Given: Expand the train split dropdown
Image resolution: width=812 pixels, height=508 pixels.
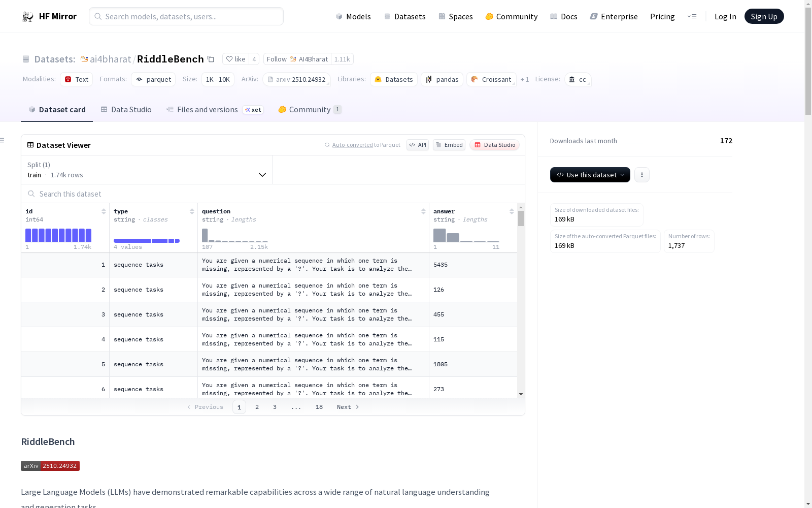Looking at the screenshot, I should pos(147,170).
